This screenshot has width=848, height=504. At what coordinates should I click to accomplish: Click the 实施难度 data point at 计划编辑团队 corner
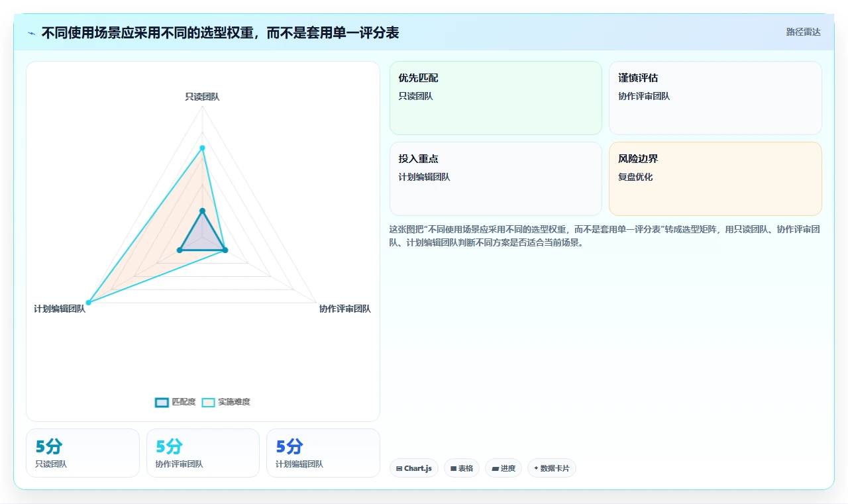[88, 303]
